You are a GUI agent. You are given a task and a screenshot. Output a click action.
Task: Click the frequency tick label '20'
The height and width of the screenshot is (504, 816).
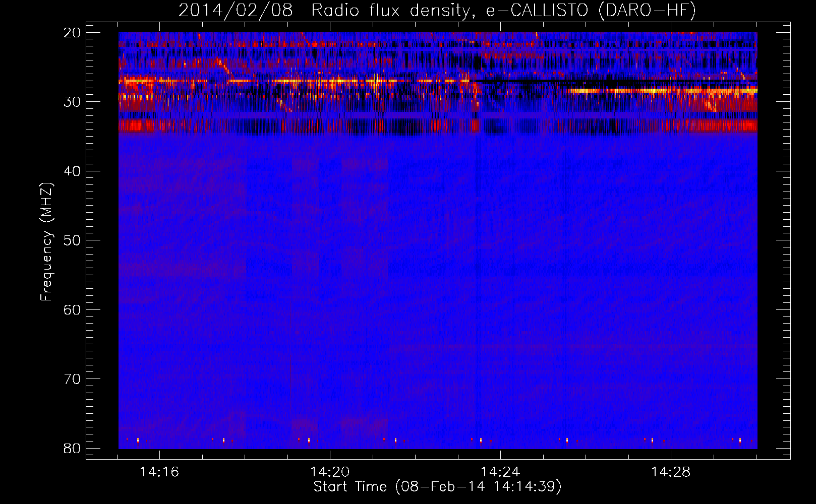[72, 33]
